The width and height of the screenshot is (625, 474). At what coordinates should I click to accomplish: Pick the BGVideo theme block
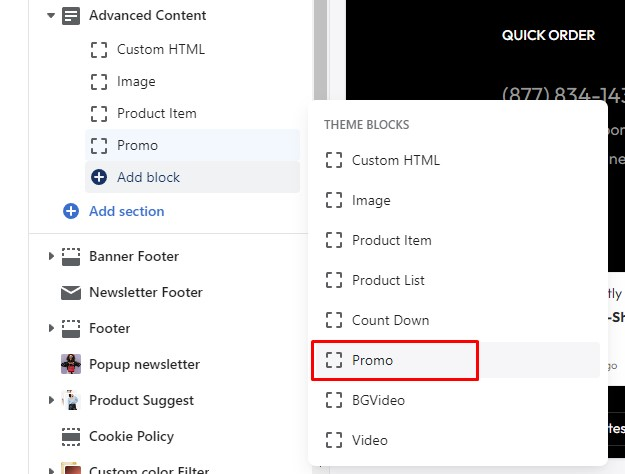tap(378, 400)
